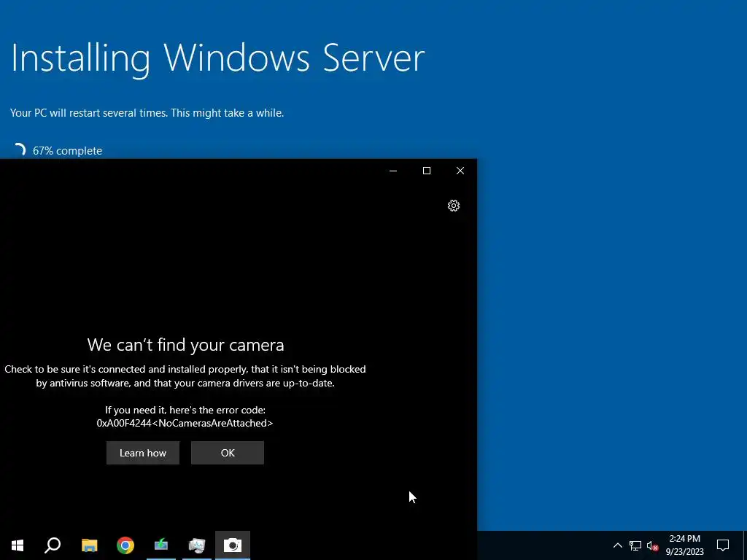Switch to computer-monitor app in taskbar

[197, 545]
